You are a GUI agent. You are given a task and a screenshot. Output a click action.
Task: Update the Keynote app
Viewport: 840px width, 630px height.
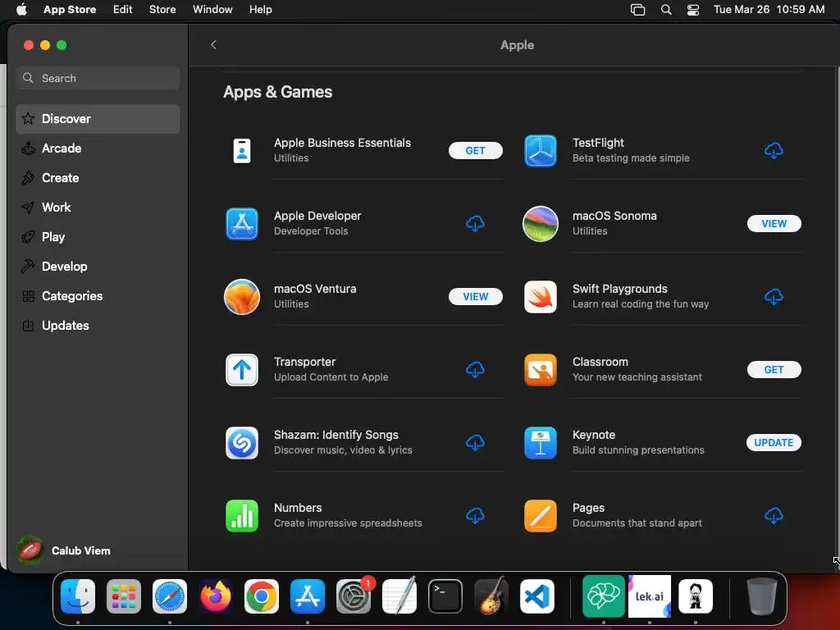pos(774,442)
